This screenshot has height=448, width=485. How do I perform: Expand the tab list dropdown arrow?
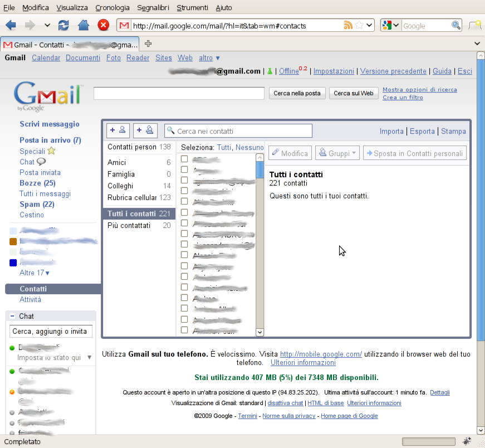[x=477, y=43]
